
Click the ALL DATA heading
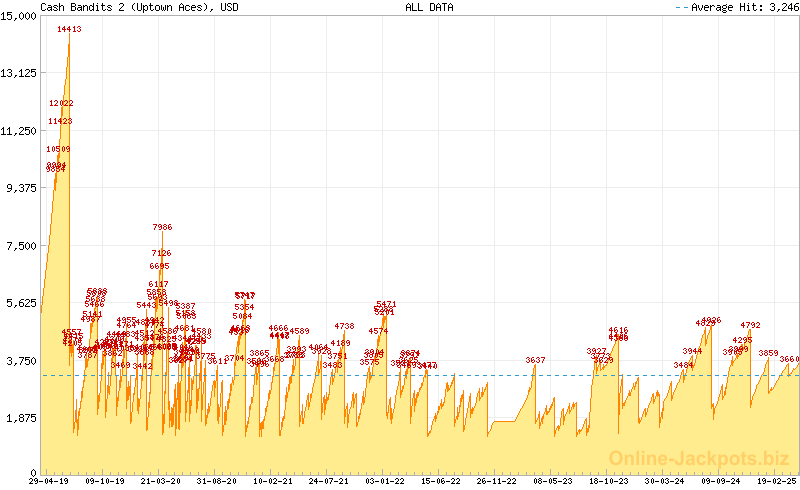pyautogui.click(x=429, y=7)
